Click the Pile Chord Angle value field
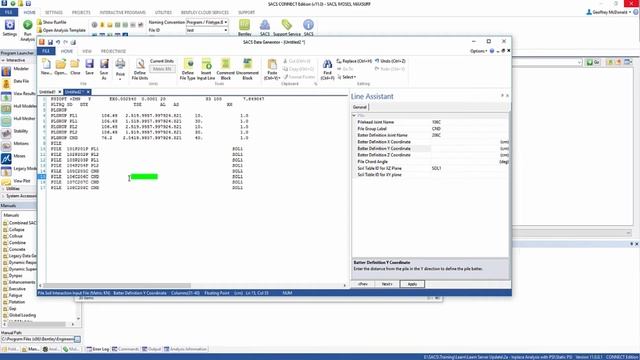The width and height of the screenshot is (640, 360). click(x=469, y=162)
